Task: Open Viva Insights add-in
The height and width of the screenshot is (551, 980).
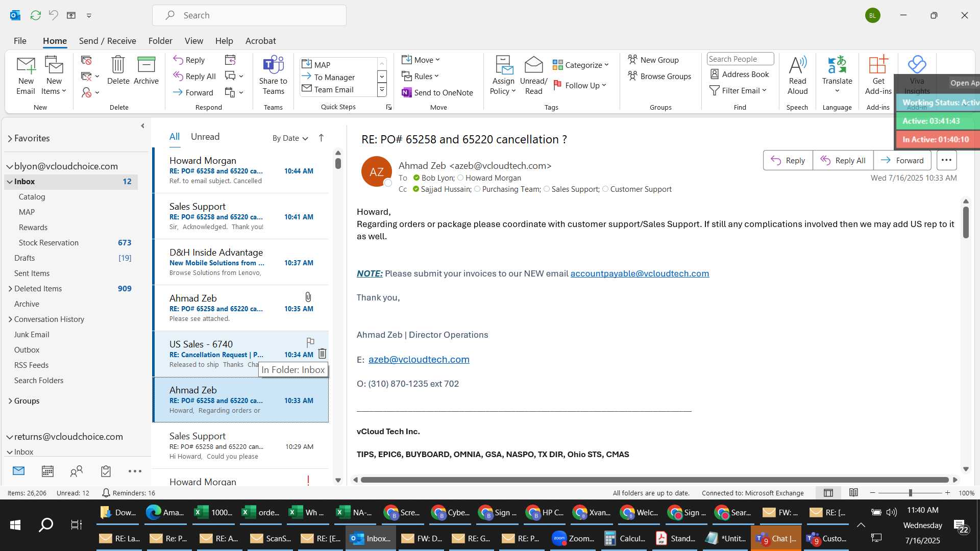Action: click(917, 76)
